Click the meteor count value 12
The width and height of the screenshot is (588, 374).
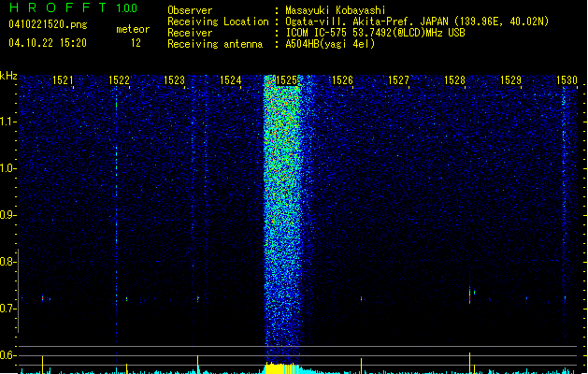136,43
